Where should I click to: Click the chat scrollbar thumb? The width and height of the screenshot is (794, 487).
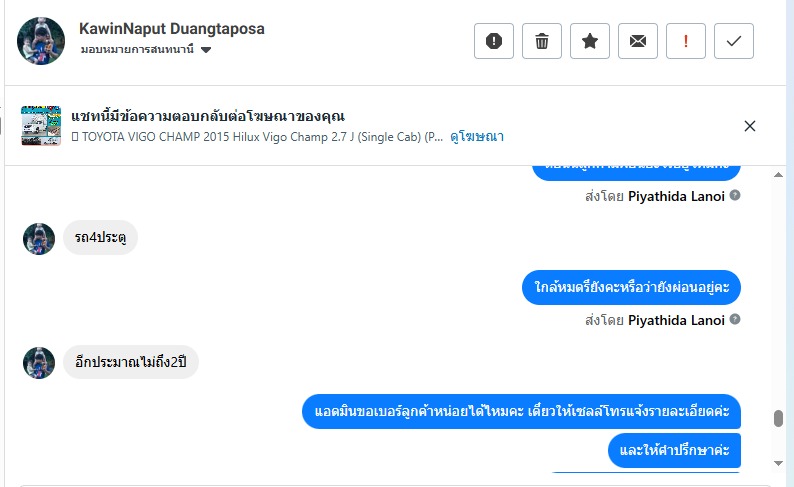point(778,419)
